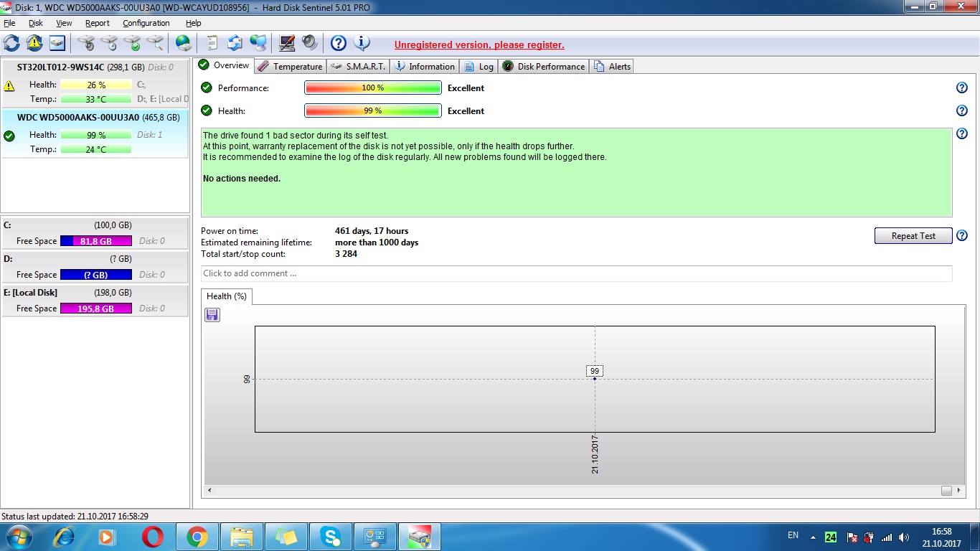
Task: Switch to the Temperature tab
Action: point(290,67)
